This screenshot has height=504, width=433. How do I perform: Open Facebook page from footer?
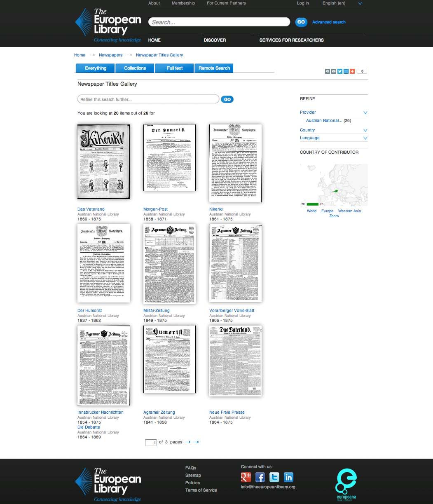260,477
